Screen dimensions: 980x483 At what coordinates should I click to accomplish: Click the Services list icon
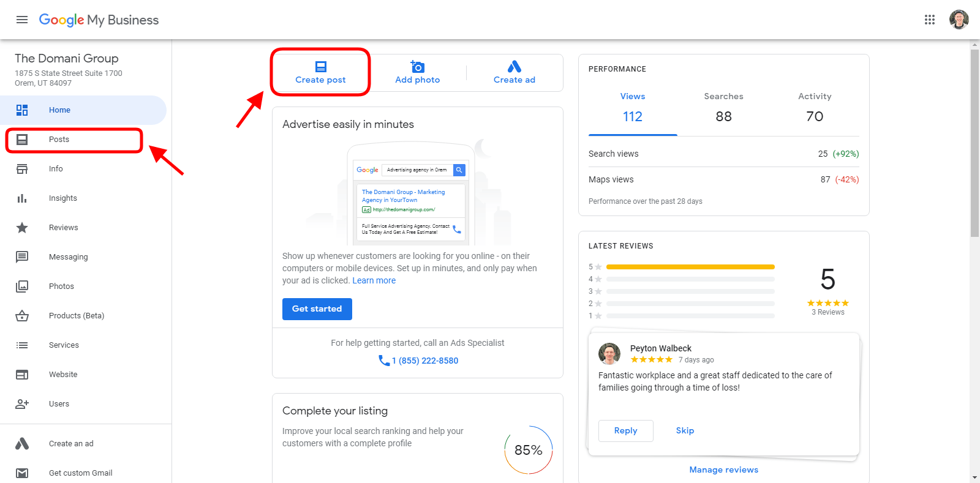(x=22, y=345)
